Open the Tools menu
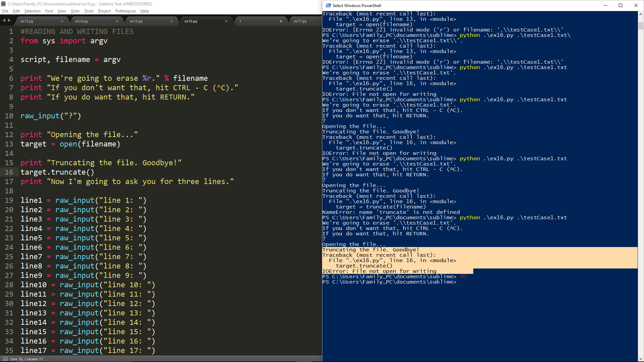The width and height of the screenshot is (644, 362). (89, 11)
